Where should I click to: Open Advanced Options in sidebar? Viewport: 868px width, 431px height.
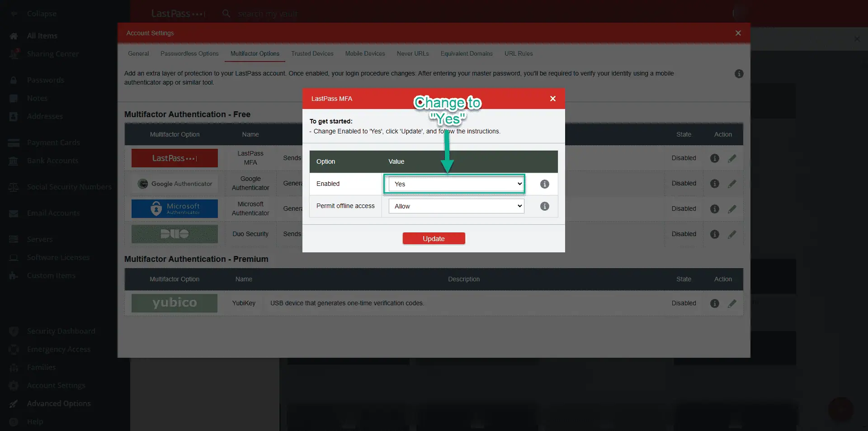pyautogui.click(x=59, y=403)
